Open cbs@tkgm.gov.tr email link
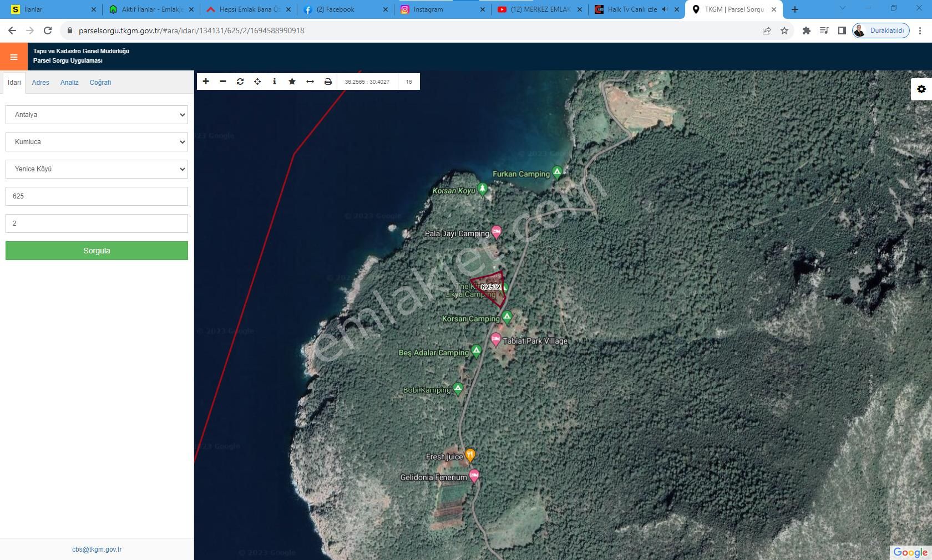Viewport: 932px width, 560px height. click(x=97, y=549)
